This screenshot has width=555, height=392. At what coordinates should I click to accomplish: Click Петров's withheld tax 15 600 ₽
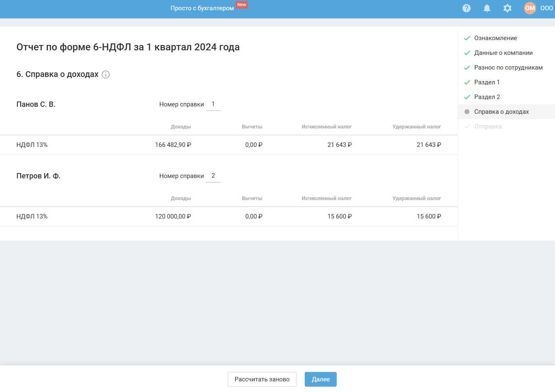[429, 216]
